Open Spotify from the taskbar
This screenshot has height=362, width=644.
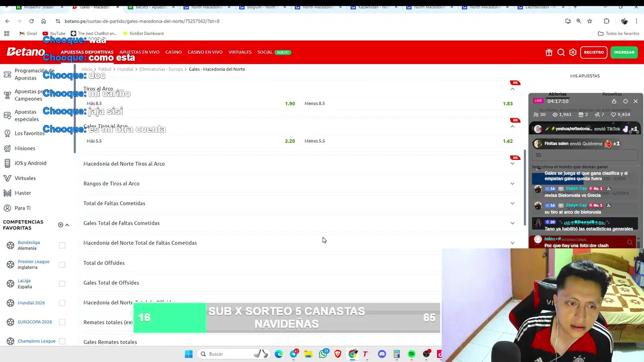412,354
